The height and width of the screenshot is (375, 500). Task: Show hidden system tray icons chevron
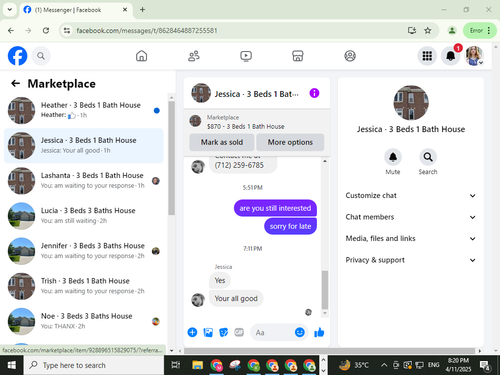(384, 365)
